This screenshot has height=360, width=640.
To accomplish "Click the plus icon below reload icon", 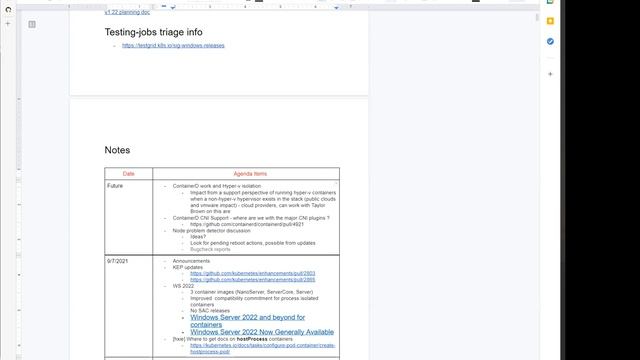I will 8,24.
